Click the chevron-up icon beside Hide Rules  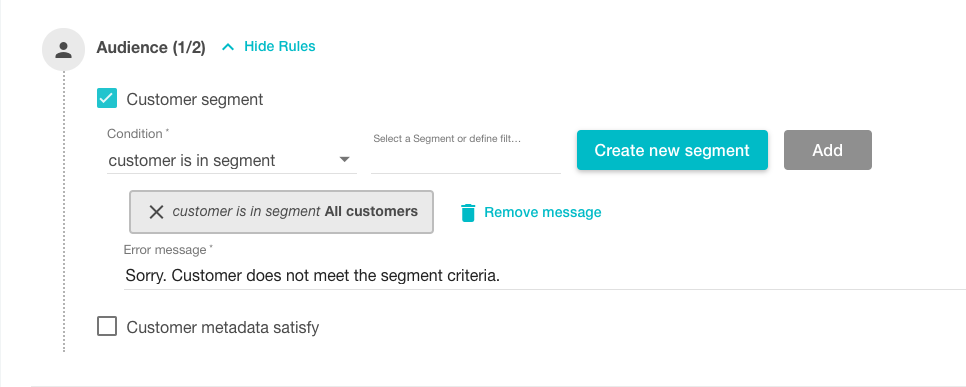pyautogui.click(x=228, y=47)
